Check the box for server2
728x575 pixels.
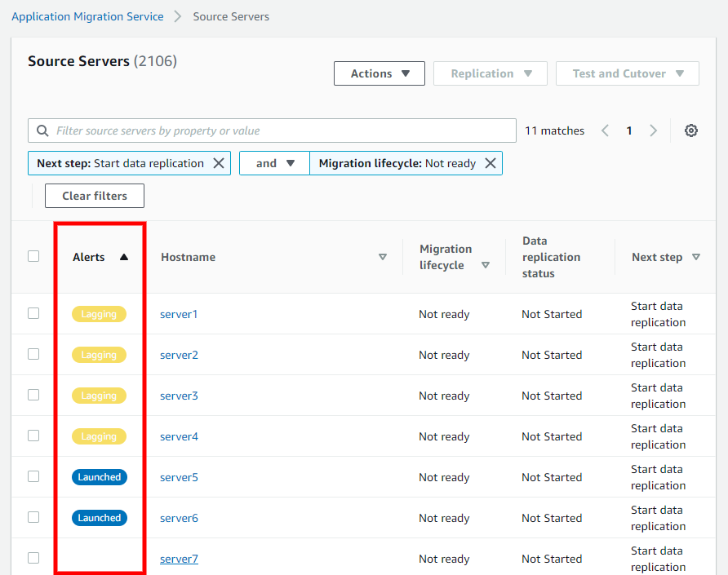pos(33,354)
